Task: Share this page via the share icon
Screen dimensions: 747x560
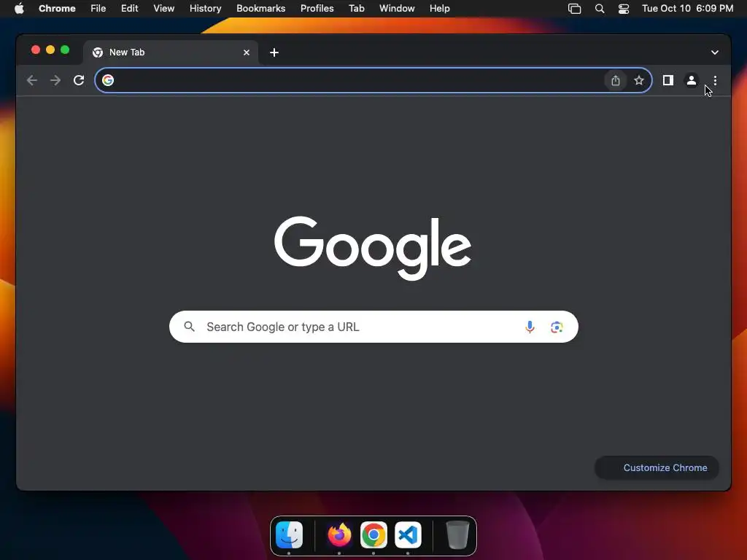Action: (x=616, y=80)
